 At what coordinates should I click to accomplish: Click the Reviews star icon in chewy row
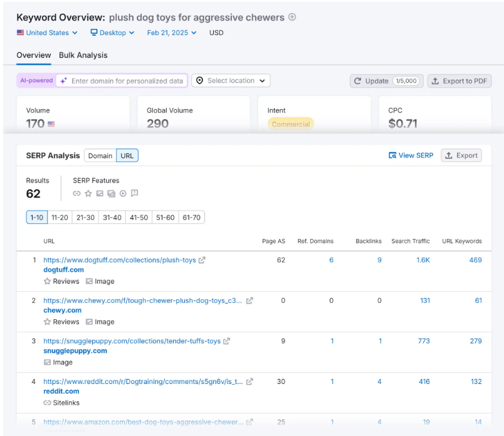[x=47, y=322]
